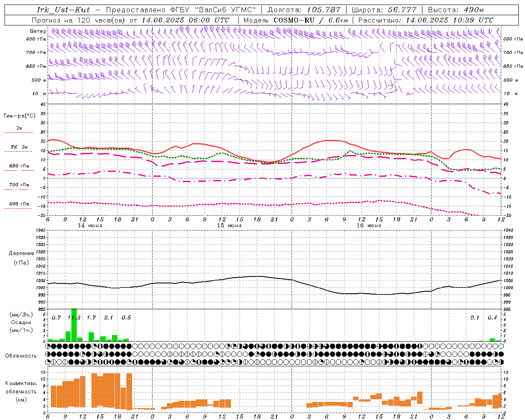Click the precipitation total 1.7
Viewport: 525px width, 420px height.
coord(91,317)
